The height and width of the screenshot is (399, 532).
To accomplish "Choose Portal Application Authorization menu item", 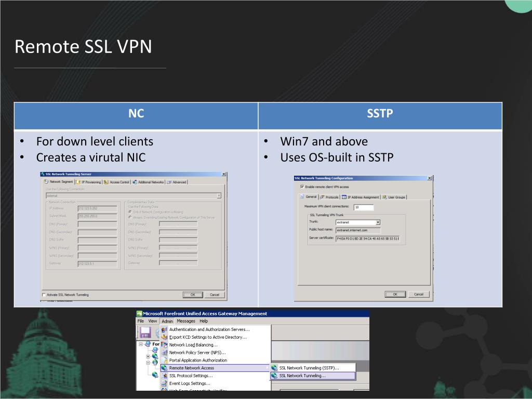I will pos(216,361).
